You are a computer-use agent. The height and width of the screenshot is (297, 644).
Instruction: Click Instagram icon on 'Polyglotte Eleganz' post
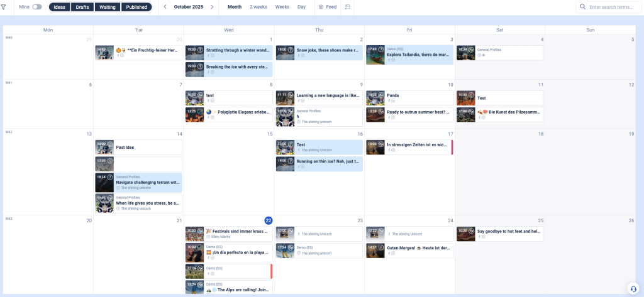pos(213,117)
